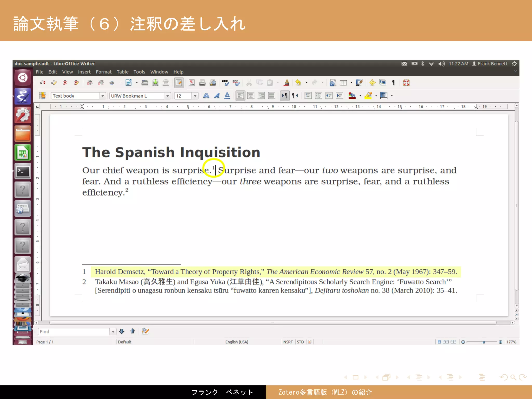Click the Print document icon

pyautogui.click(x=202, y=83)
